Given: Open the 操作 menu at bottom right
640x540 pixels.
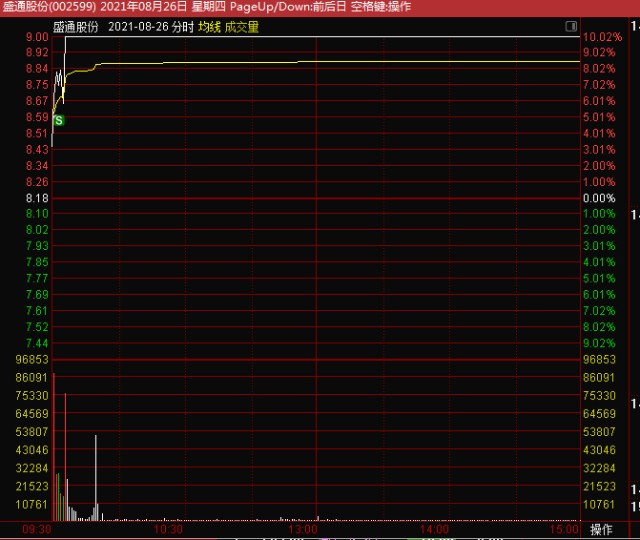Looking at the screenshot, I should pos(601,530).
